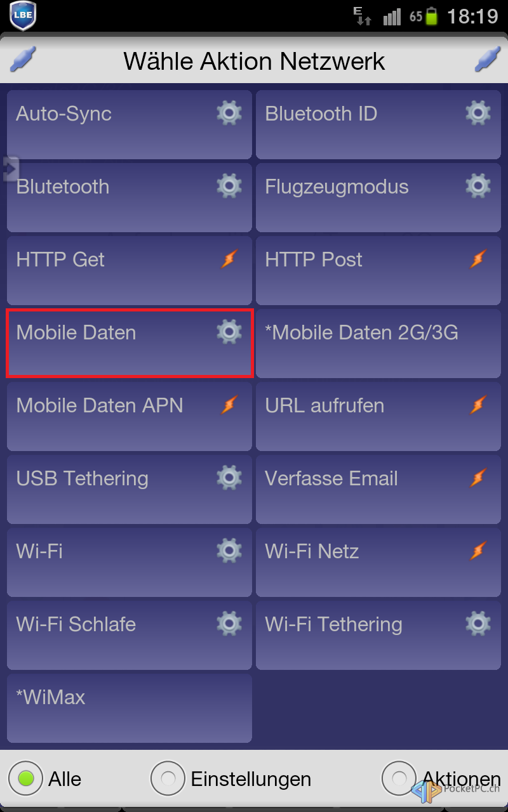This screenshot has height=812, width=508.
Task: Choose the Flugzeugmodus action
Action: (378, 197)
